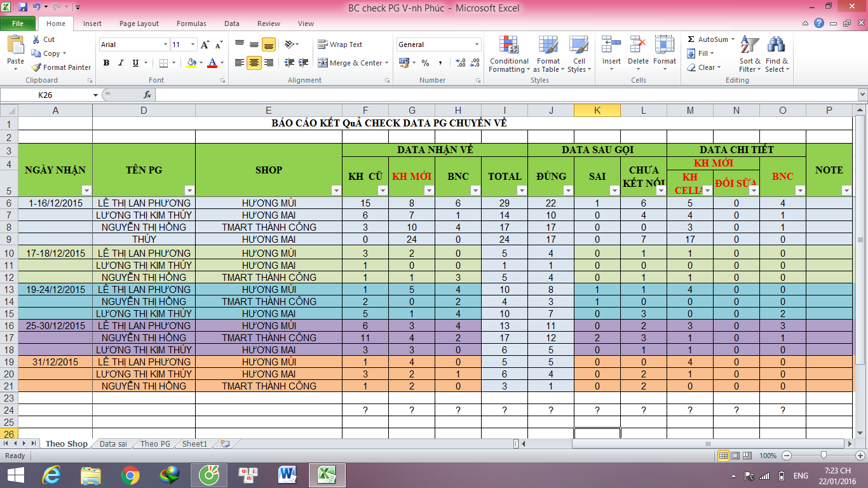Screen dimensions: 868x488
Task: Open the Font name Arial dropdown
Action: (x=165, y=44)
